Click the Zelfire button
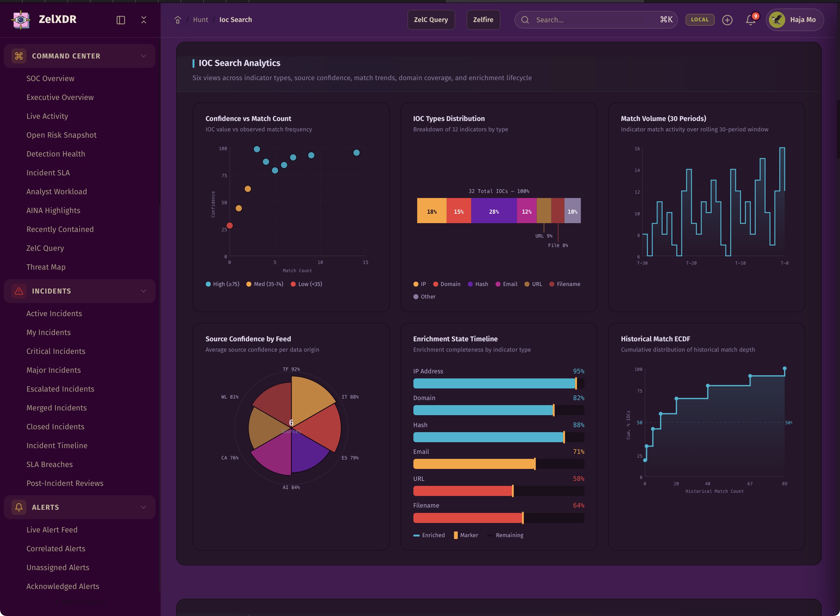This screenshot has width=840, height=616. [x=483, y=20]
